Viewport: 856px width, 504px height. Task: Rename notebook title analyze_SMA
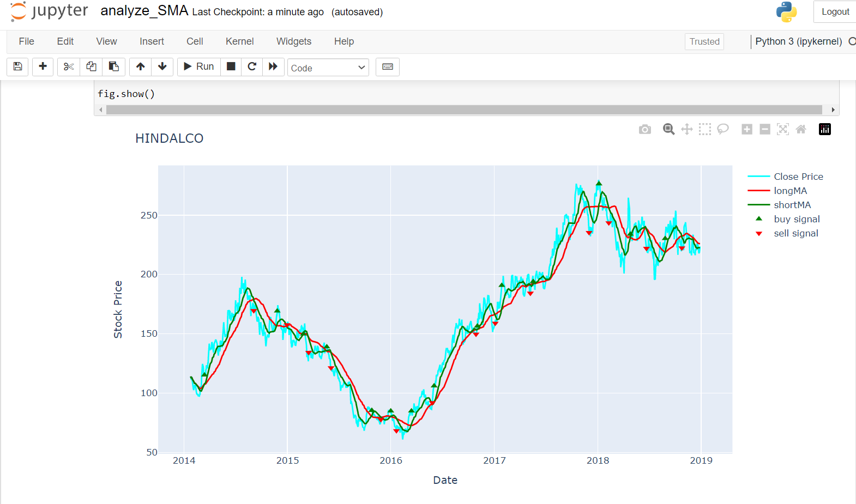[144, 11]
